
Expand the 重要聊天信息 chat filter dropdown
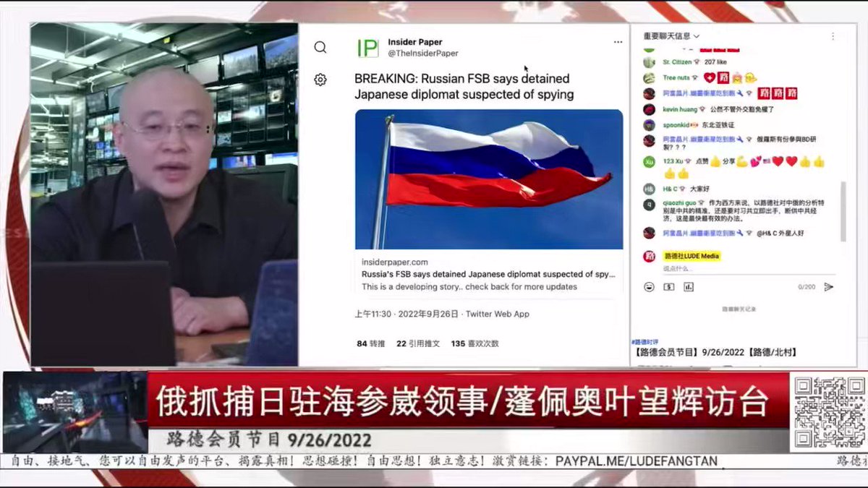pyautogui.click(x=671, y=35)
